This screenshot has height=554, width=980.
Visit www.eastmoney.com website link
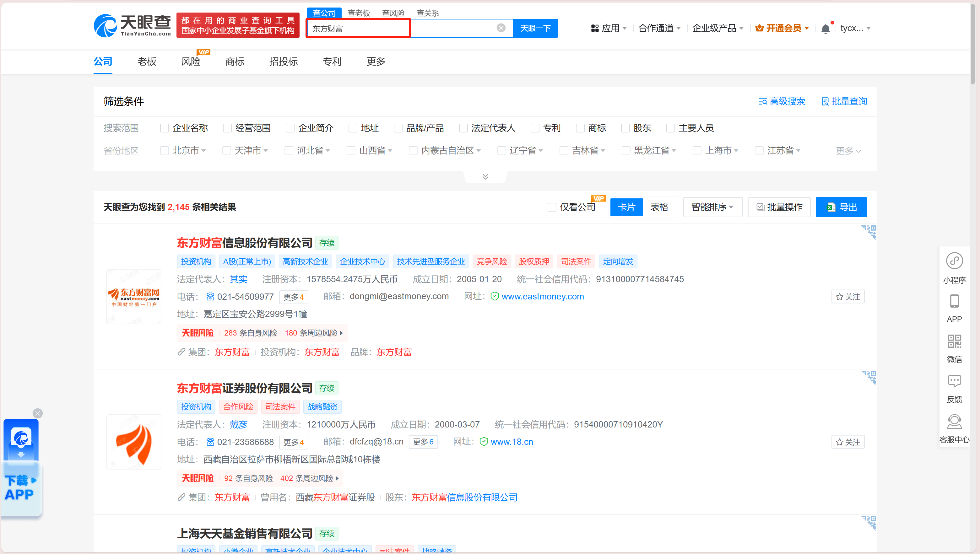coord(543,296)
